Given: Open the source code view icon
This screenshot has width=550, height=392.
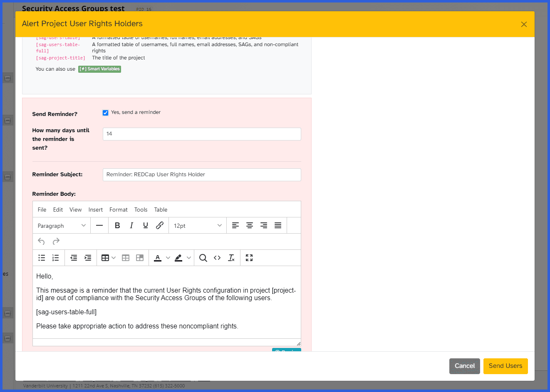Looking at the screenshot, I should [x=217, y=258].
